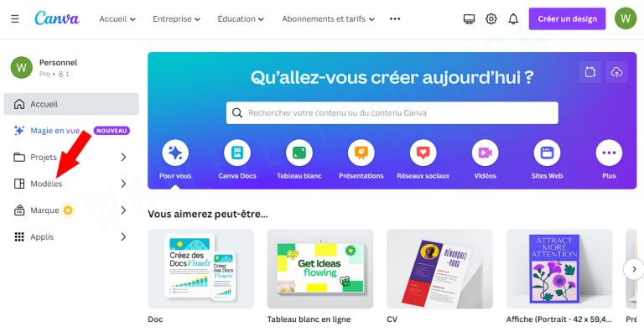
Task: Open the CV template thumbnail
Action: tap(439, 269)
